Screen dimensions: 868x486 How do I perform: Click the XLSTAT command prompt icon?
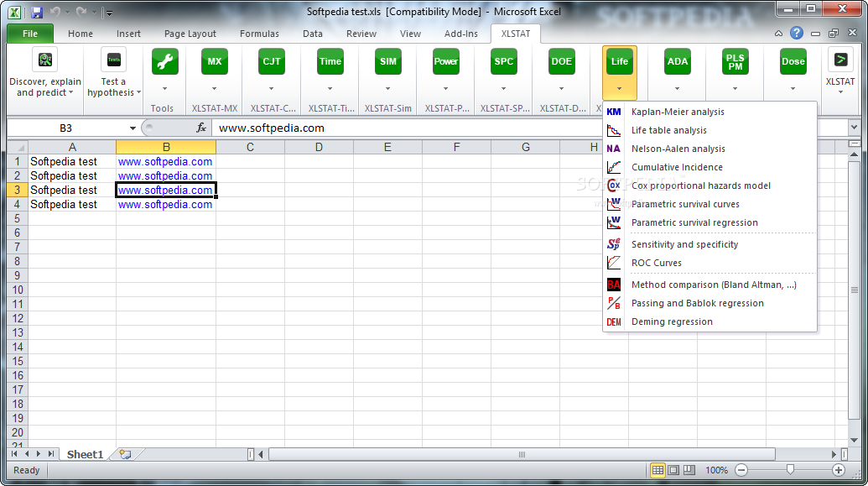pos(840,60)
